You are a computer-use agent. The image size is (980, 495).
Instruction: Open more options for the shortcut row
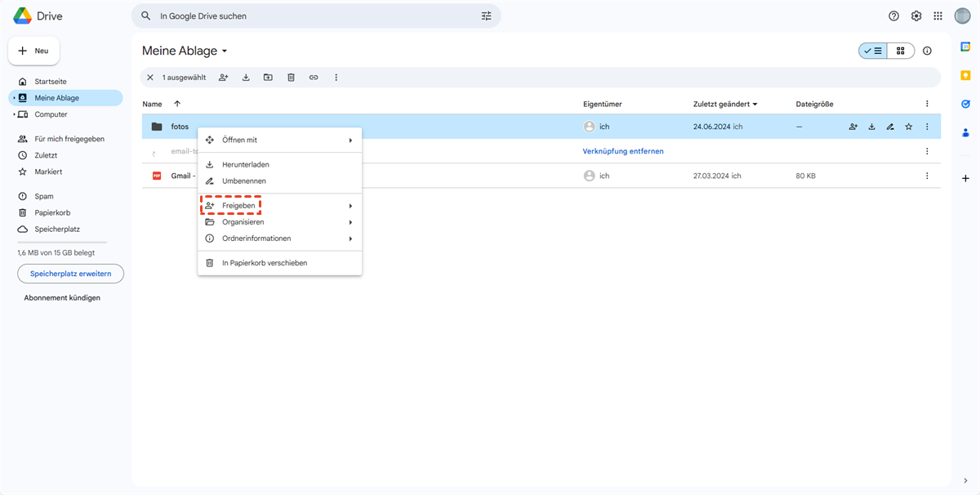pyautogui.click(x=927, y=151)
